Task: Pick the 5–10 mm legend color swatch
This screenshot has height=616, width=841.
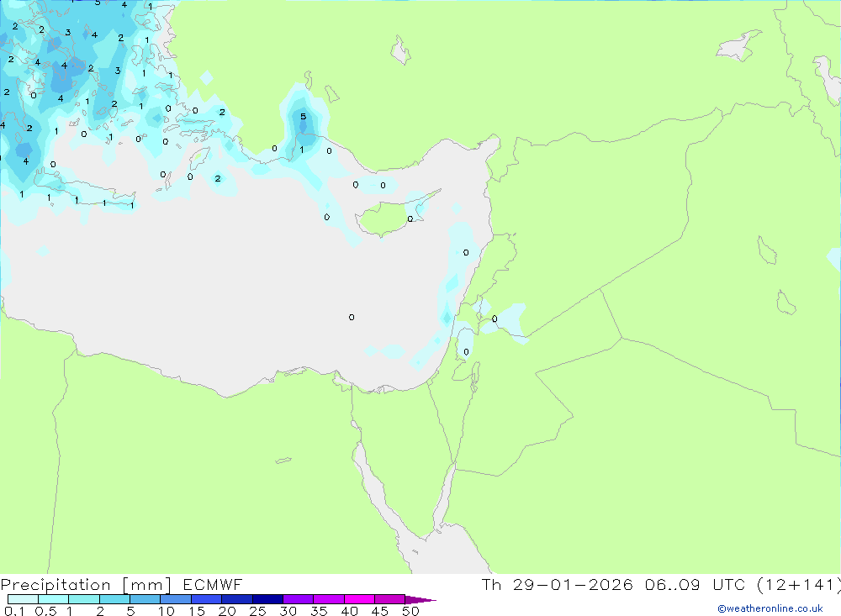Action: click(145, 599)
